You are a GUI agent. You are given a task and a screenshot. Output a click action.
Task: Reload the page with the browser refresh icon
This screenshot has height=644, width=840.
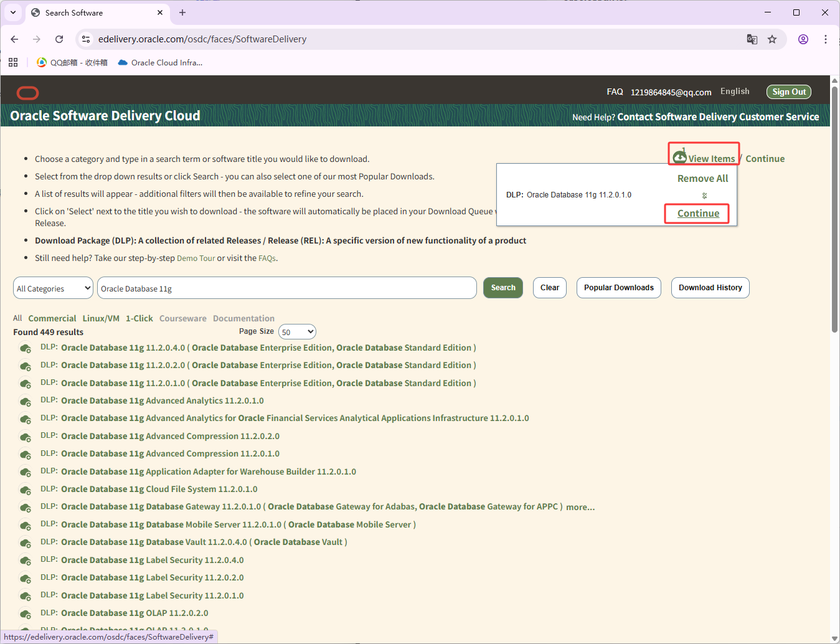[59, 39]
